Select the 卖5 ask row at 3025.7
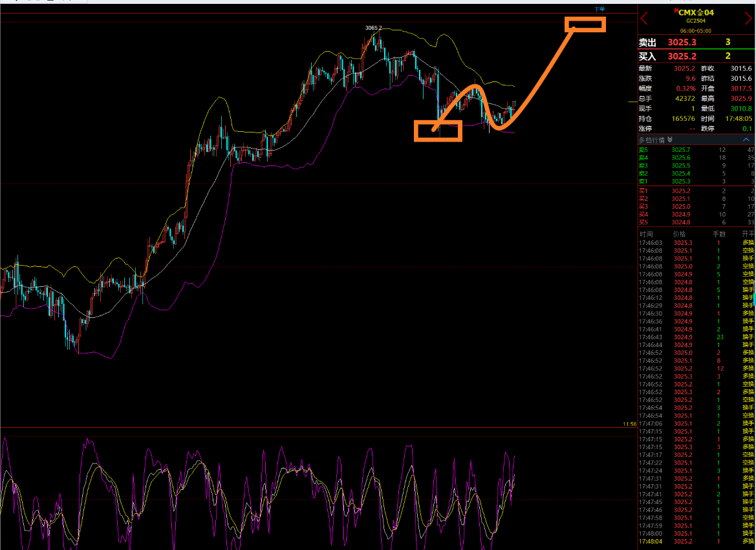This screenshot has height=550, width=756. click(697, 150)
